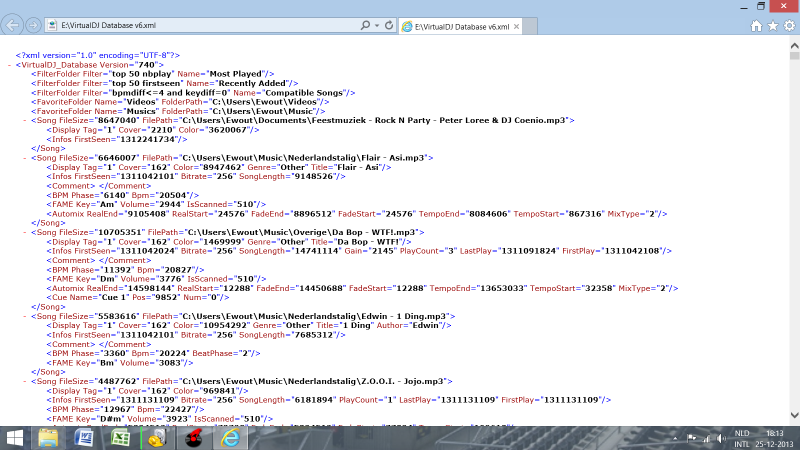
Task: Open the Windows Start button
Action: pyautogui.click(x=15, y=438)
